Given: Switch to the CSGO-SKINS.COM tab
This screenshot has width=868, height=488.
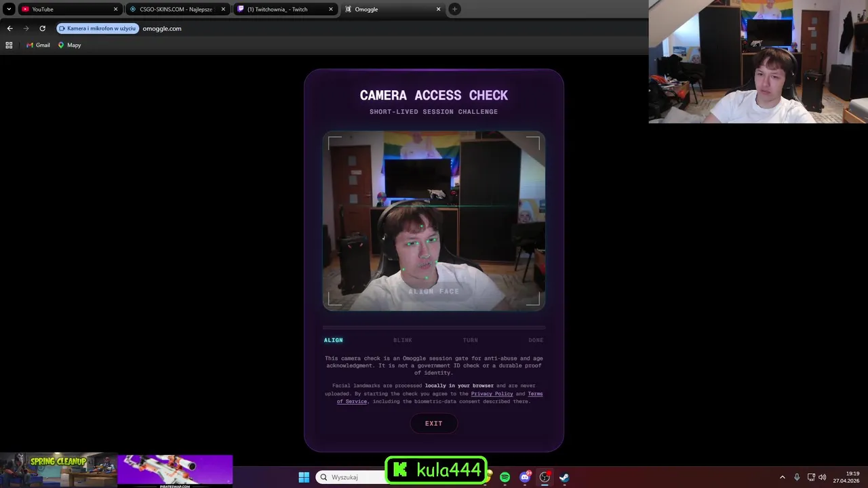Looking at the screenshot, I should (176, 9).
